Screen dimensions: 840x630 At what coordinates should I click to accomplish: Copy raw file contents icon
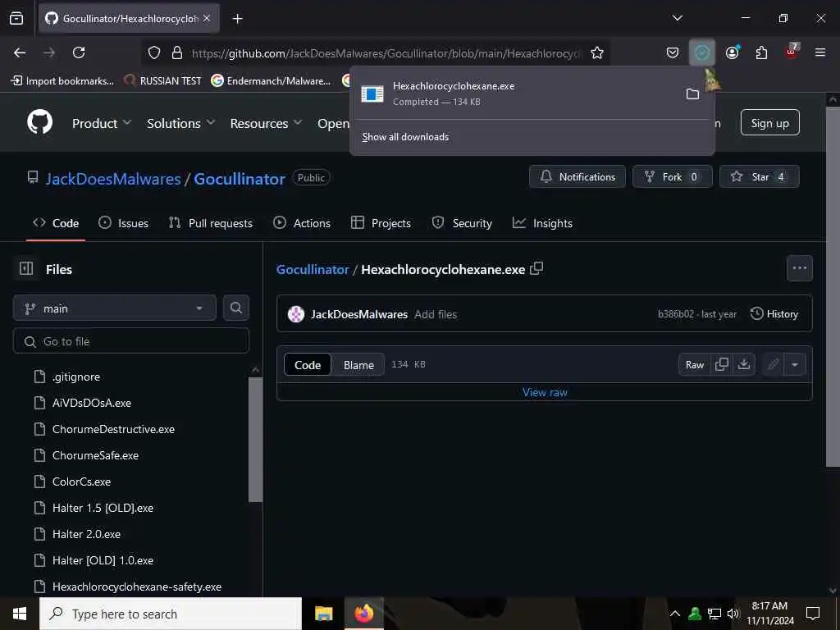pyautogui.click(x=722, y=365)
